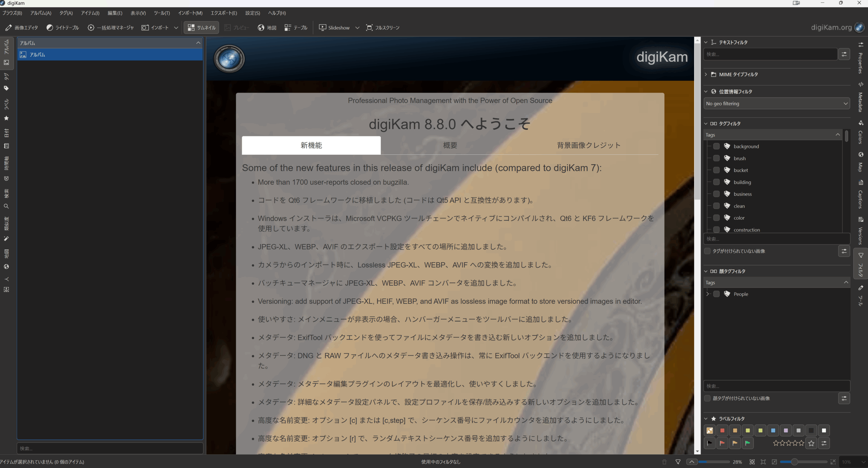Launch the 一括処理マネージャ batch manager
Image resolution: width=868 pixels, height=468 pixels.
pos(111,27)
